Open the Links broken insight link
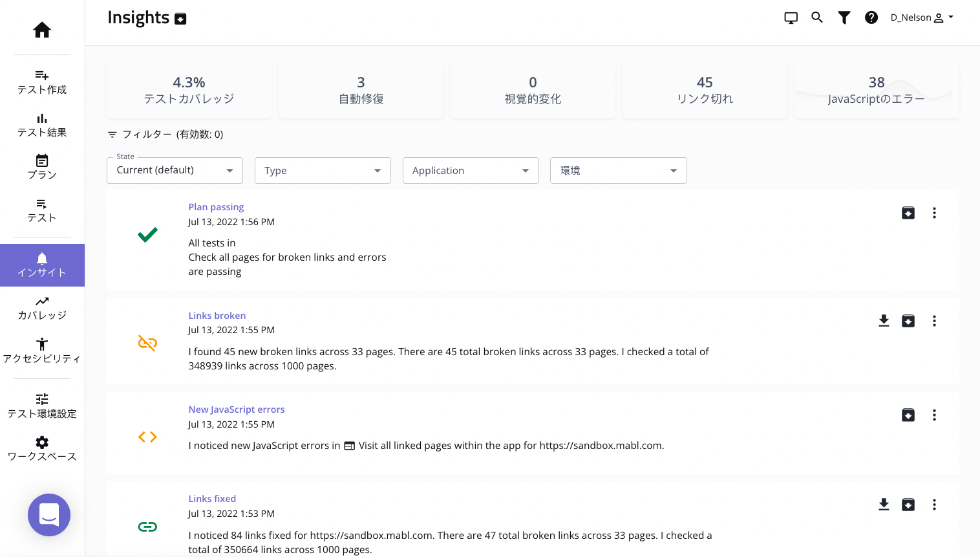Screen dimensions: 980x557 217,316
